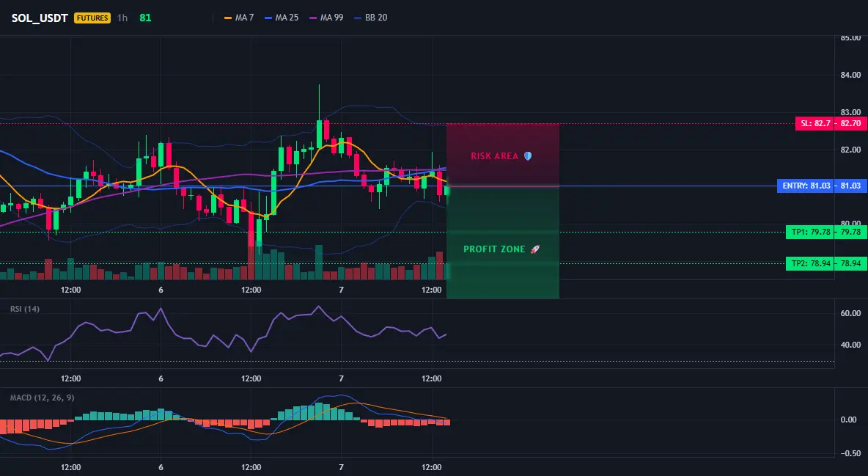This screenshot has width=868, height=476.
Task: Click the 85.00 price axis label
Action: pyautogui.click(x=850, y=38)
